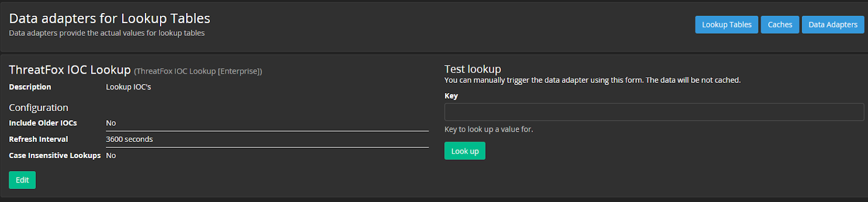Click the 'Case Insensitive Lookups' label
This screenshot has width=868, height=202.
click(x=55, y=155)
